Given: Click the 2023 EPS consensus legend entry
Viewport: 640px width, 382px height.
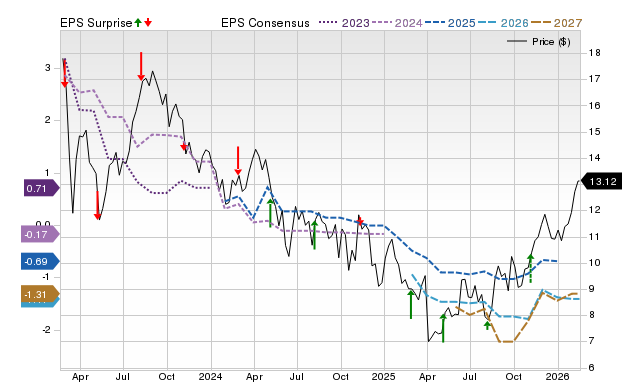Looking at the screenshot, I should (x=344, y=23).
